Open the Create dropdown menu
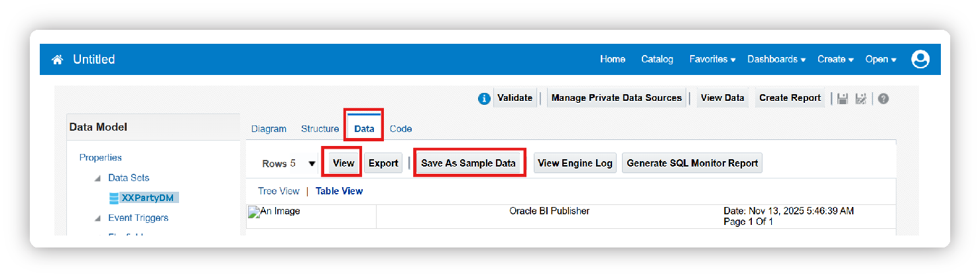 coord(835,60)
